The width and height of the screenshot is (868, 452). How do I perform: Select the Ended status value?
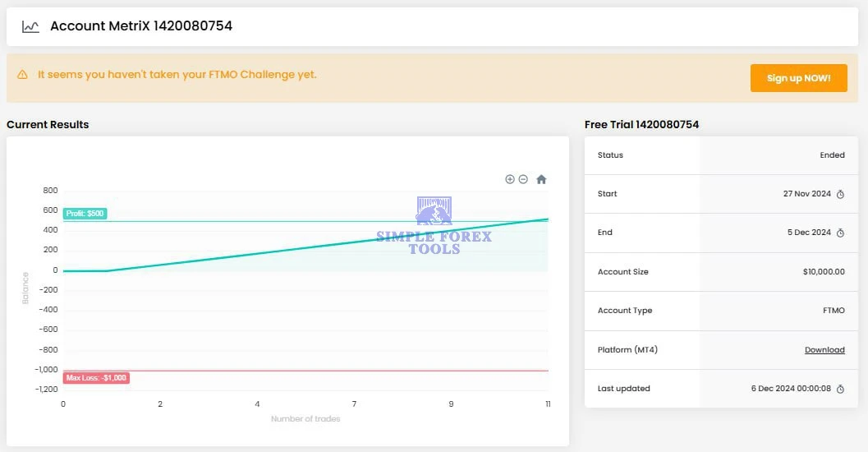pos(832,155)
